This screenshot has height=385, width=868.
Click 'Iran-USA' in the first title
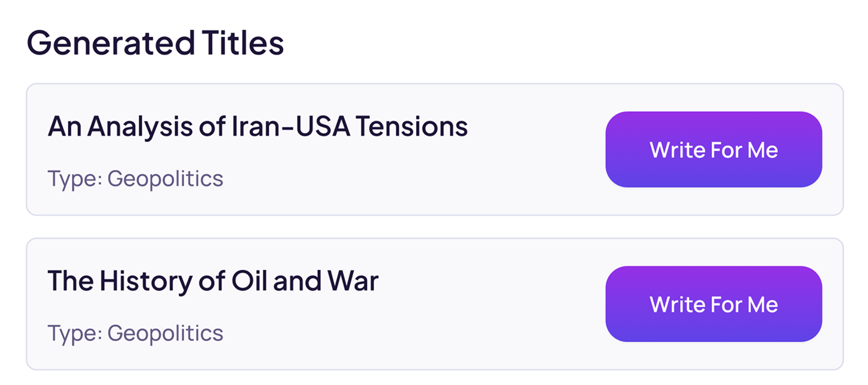[x=291, y=127]
